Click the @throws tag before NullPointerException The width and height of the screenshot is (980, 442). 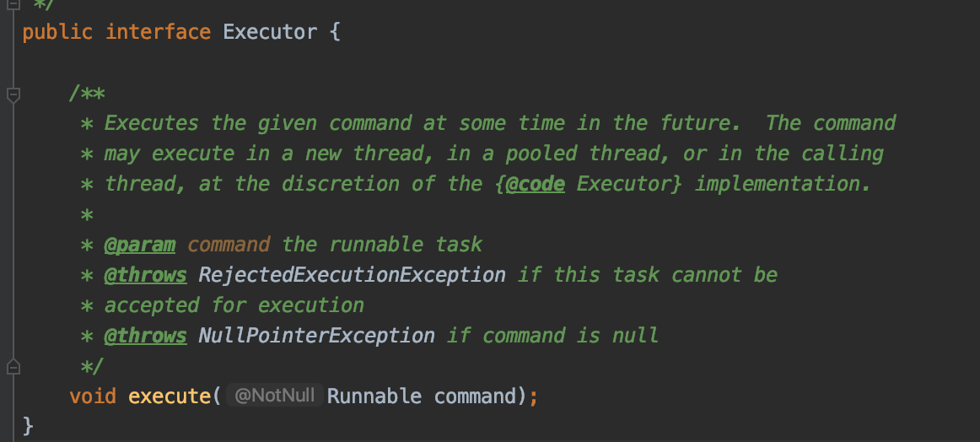[145, 336]
